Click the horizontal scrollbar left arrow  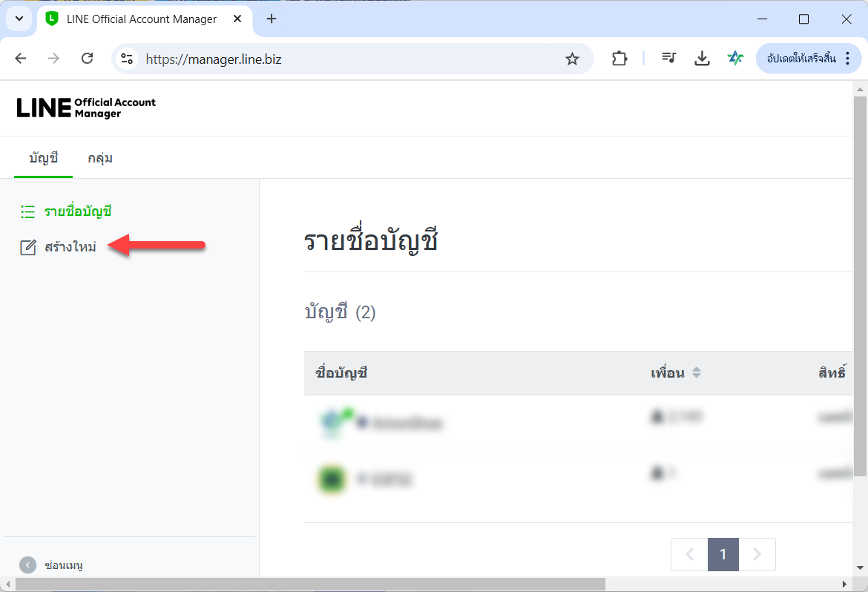(x=7, y=585)
